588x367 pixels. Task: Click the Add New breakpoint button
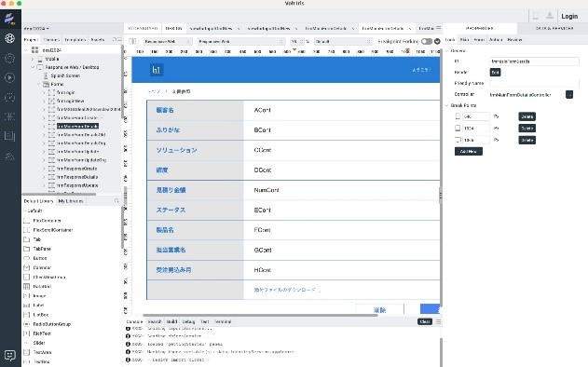tap(469, 152)
